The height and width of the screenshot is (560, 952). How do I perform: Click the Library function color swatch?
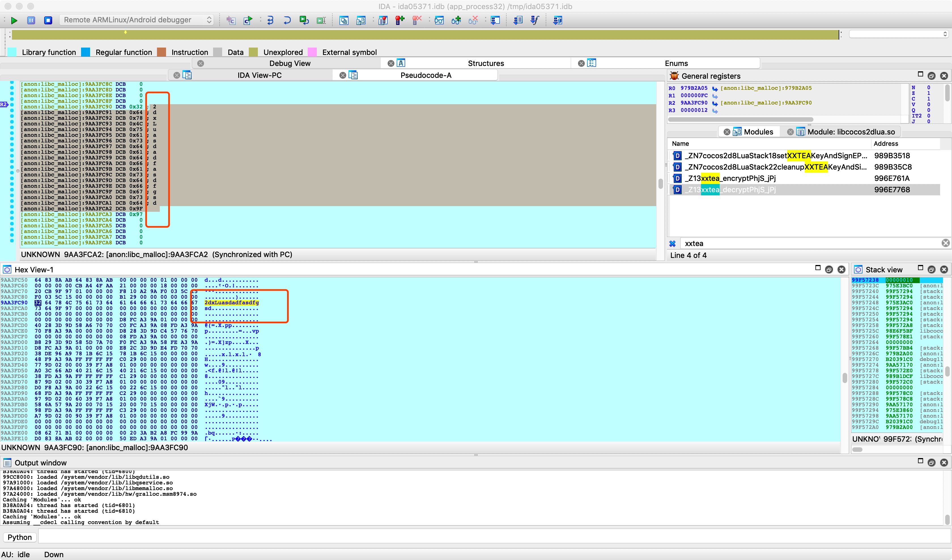(12, 52)
